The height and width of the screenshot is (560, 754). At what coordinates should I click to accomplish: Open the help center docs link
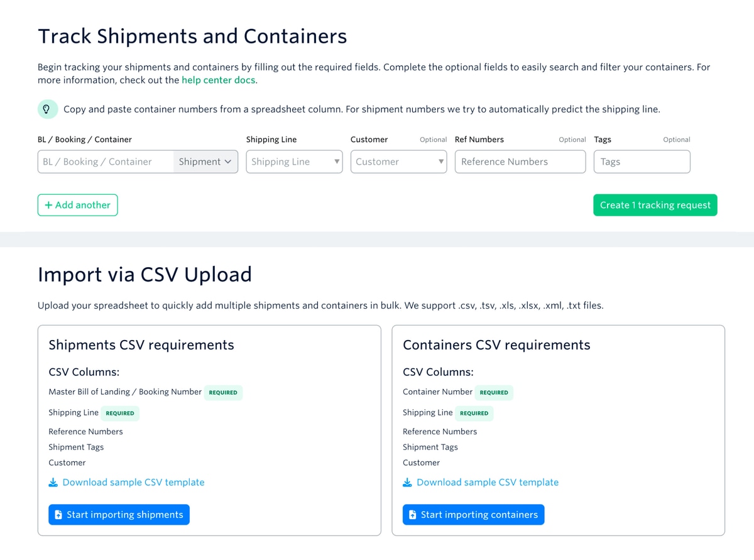coord(218,80)
